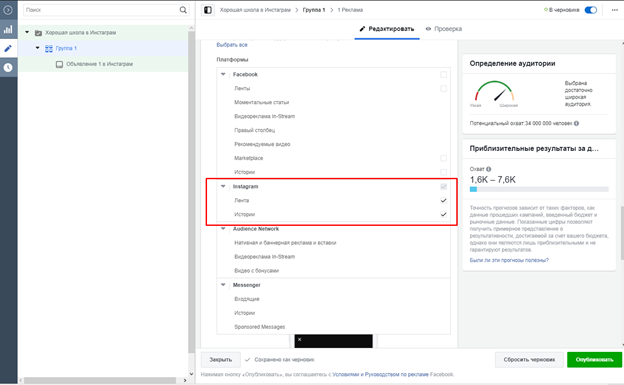Click the Messenger Входящие placement row
Viewport: 624px width, 385px height.
click(333, 299)
